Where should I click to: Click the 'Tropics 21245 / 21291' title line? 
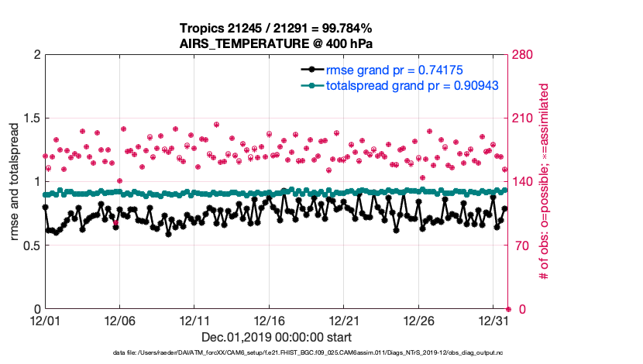pyautogui.click(x=277, y=29)
